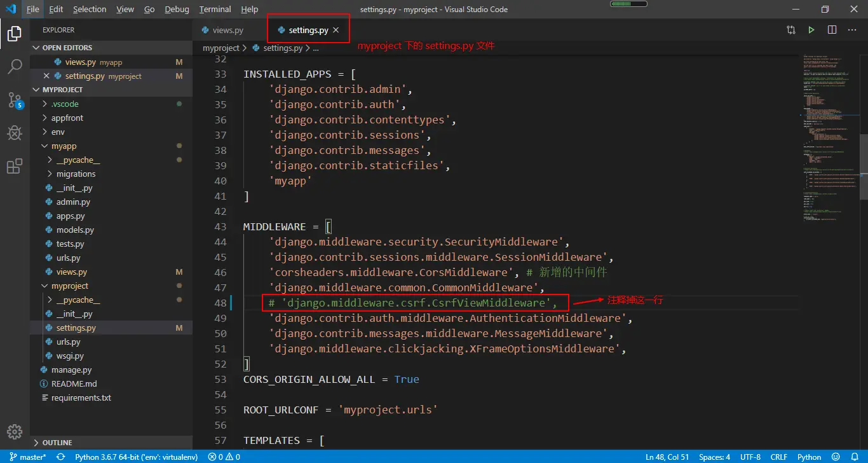
Task: Open notifications bell in status bar
Action: point(855,457)
